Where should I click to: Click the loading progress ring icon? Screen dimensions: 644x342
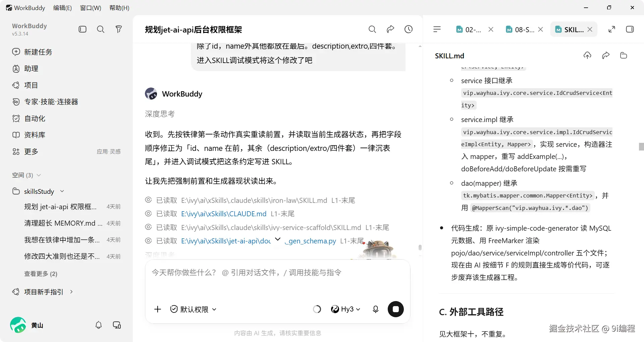(x=317, y=309)
